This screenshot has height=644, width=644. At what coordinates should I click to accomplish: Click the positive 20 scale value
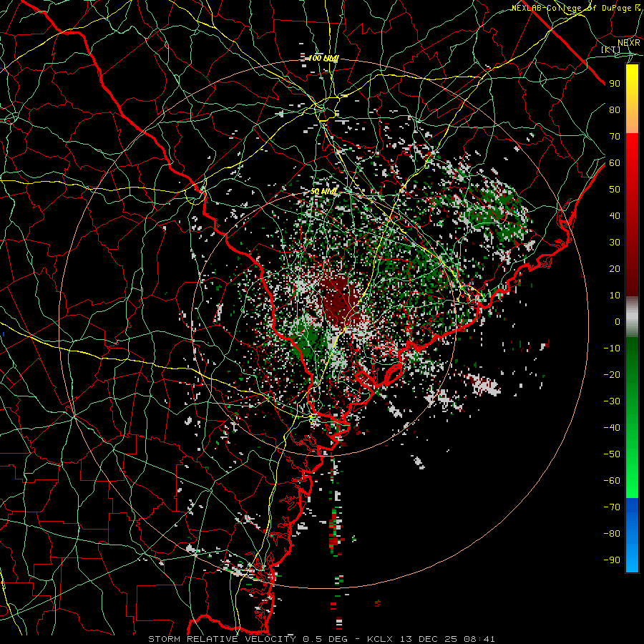[615, 269]
